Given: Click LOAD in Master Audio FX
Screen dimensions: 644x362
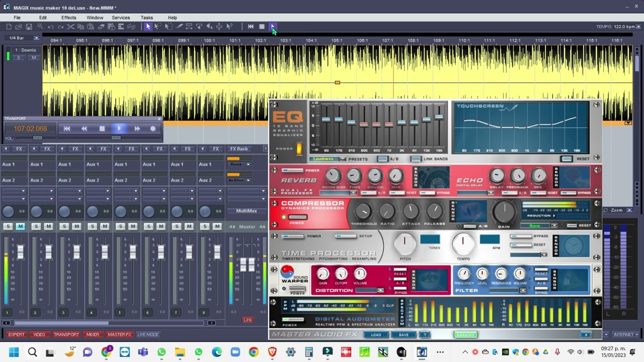Looking at the screenshot, I should [x=376, y=335].
